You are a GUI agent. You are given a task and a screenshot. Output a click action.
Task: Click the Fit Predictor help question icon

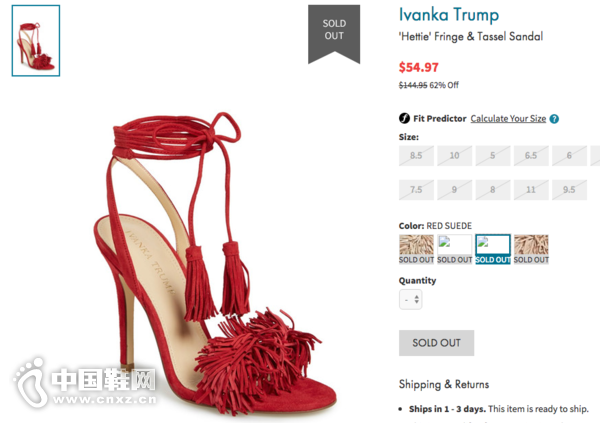point(554,119)
